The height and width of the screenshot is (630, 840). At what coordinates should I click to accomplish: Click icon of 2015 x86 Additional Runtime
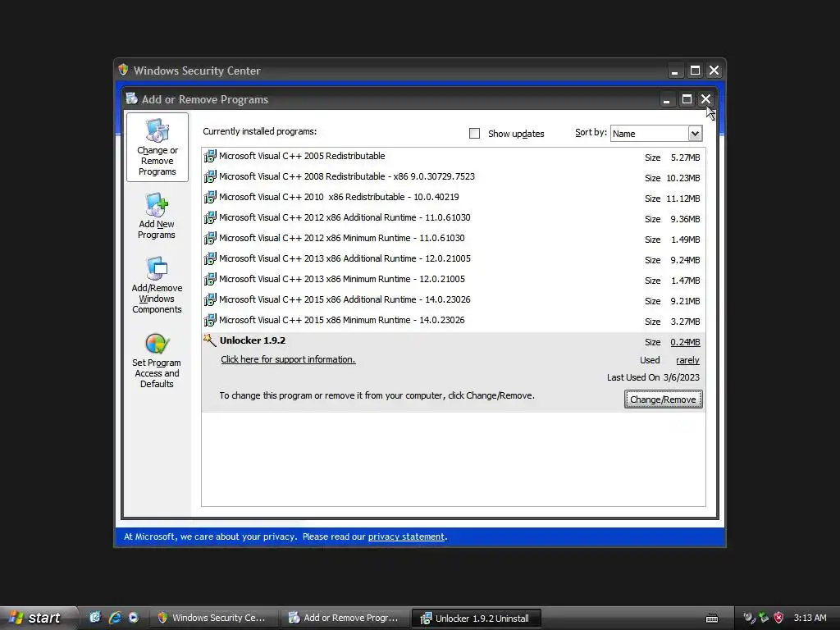click(x=210, y=299)
